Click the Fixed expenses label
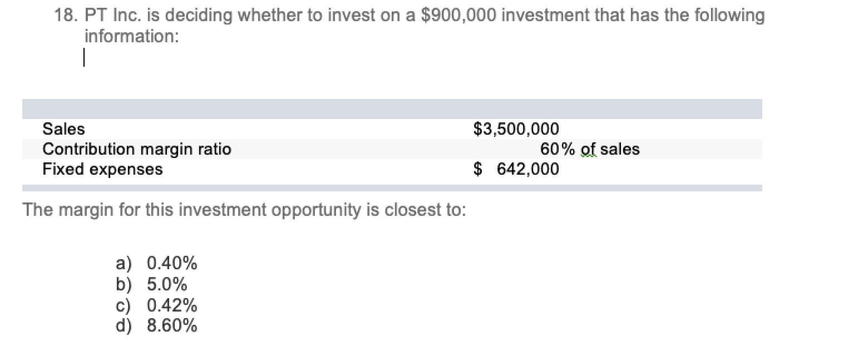Image resolution: width=868 pixels, height=356 pixels. (103, 169)
